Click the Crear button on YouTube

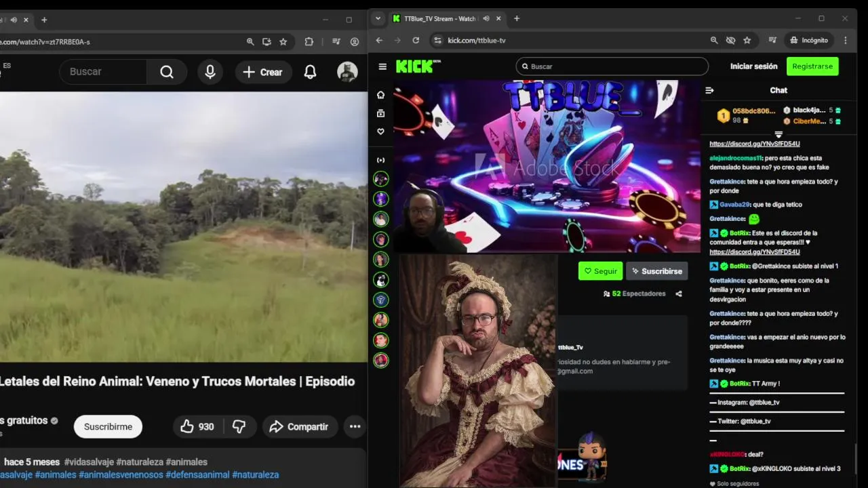[264, 72]
